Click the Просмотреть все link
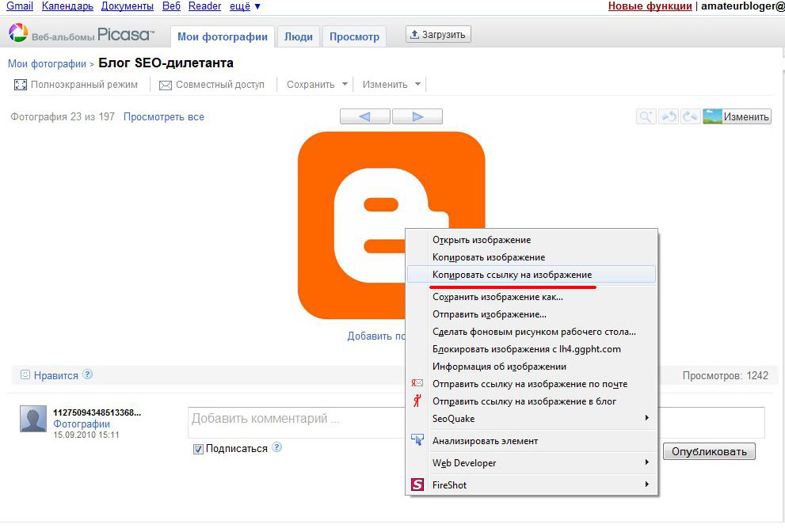The width and height of the screenshot is (785, 532). click(x=164, y=116)
